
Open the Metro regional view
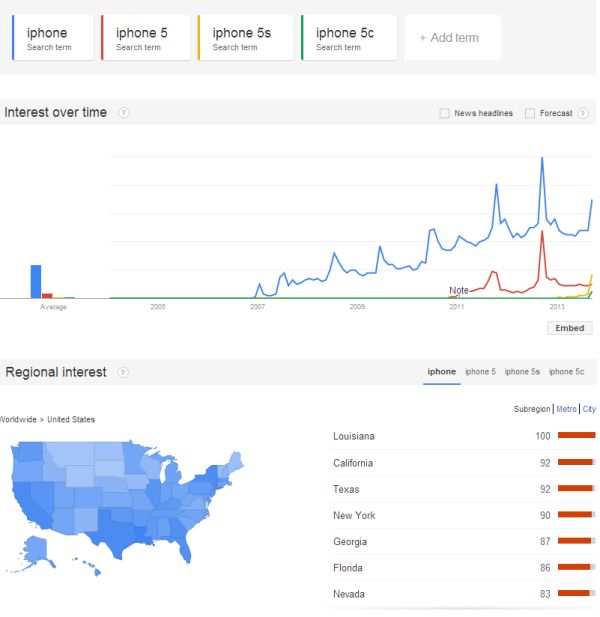pyautogui.click(x=566, y=409)
